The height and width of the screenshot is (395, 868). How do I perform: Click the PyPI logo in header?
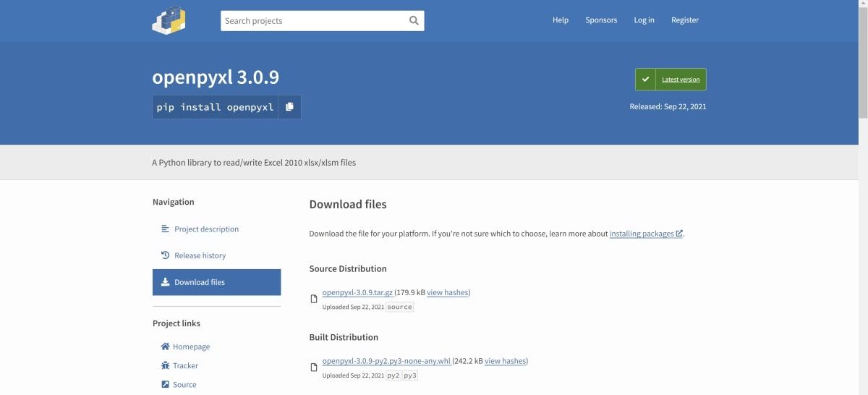pos(169,20)
